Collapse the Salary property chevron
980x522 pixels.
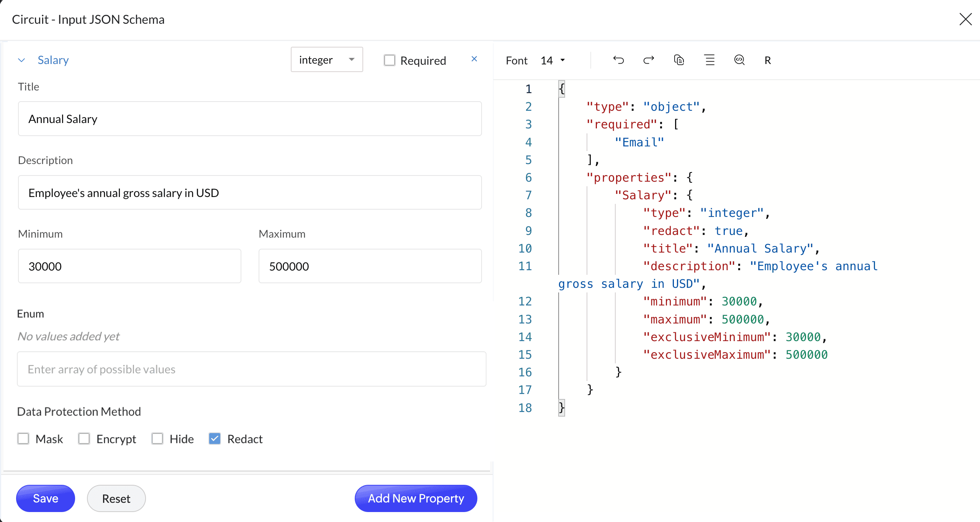[22, 60]
